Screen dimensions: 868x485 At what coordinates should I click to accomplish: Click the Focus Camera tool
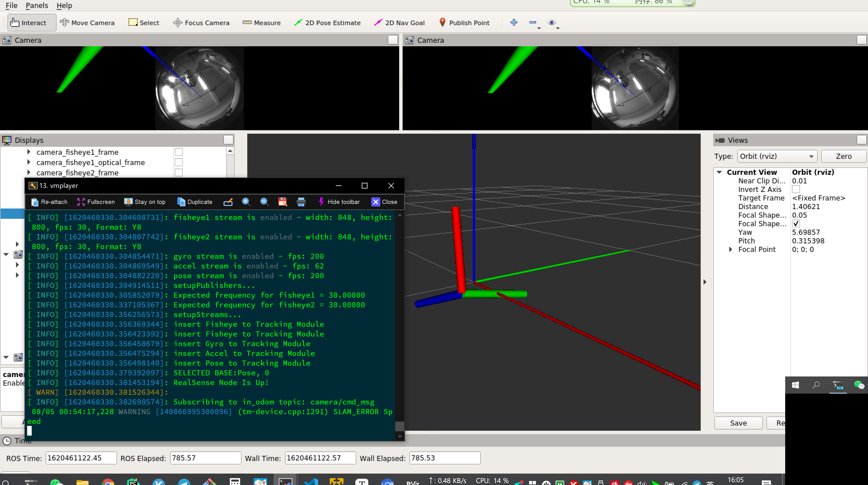point(201,23)
